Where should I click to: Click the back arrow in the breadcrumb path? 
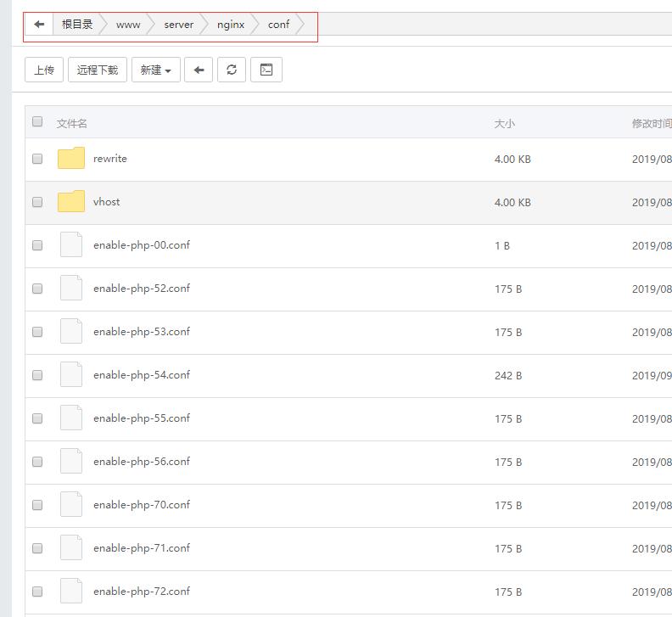(39, 25)
